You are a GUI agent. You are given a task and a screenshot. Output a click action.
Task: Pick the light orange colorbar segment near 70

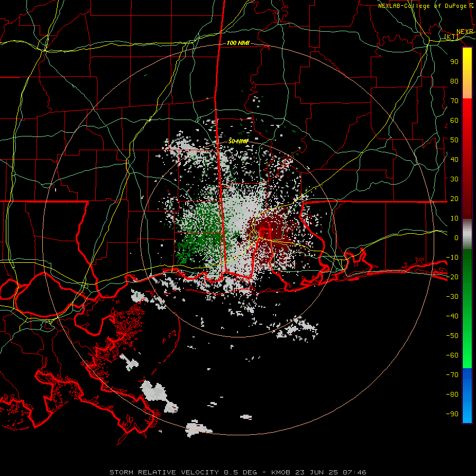coord(467,93)
